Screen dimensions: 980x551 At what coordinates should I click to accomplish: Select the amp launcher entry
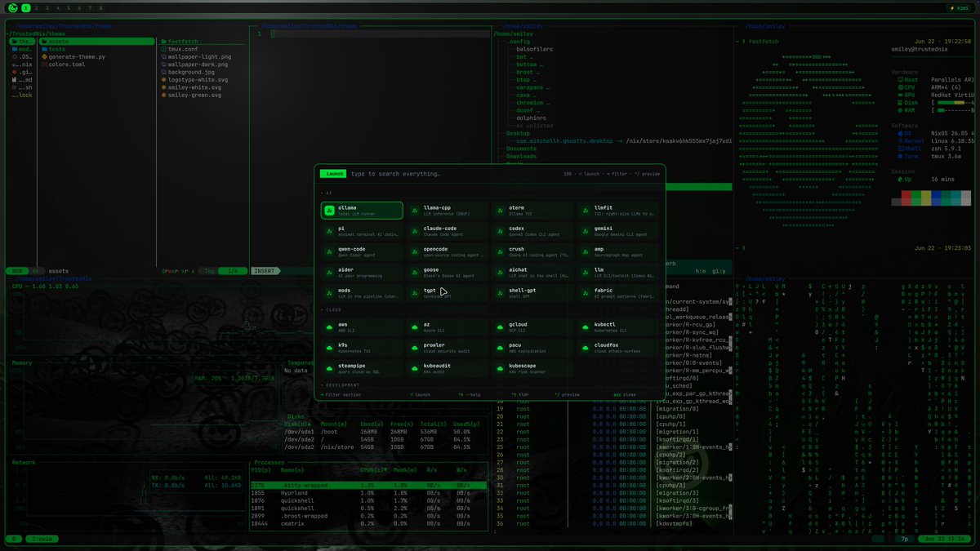click(x=618, y=252)
